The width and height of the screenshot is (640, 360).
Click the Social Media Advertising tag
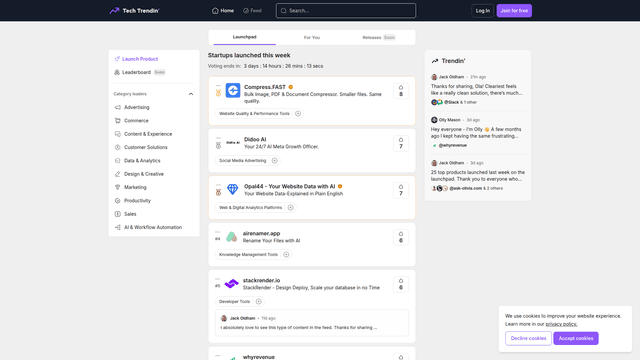[x=242, y=160]
